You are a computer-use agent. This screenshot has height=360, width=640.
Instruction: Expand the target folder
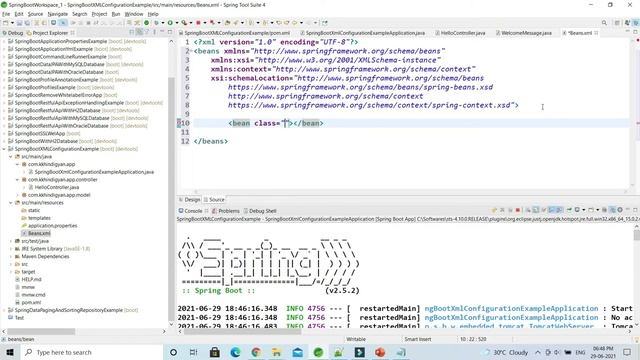point(11,272)
